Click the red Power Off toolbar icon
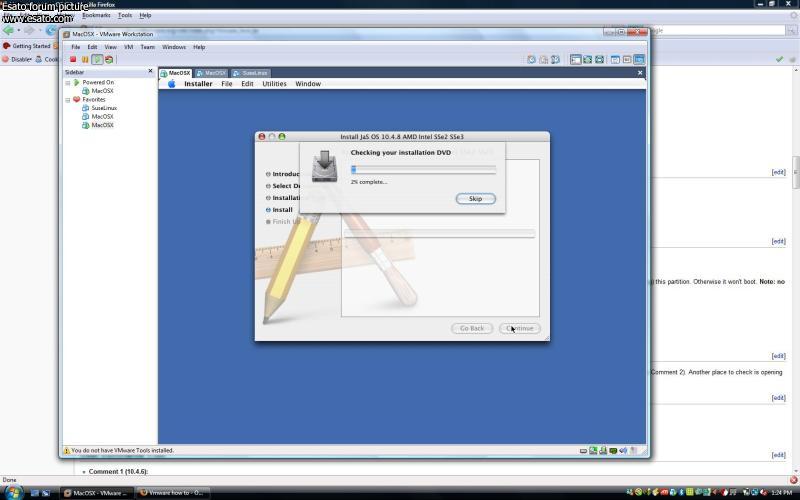Screen dimensions: 800x500 [73, 60]
